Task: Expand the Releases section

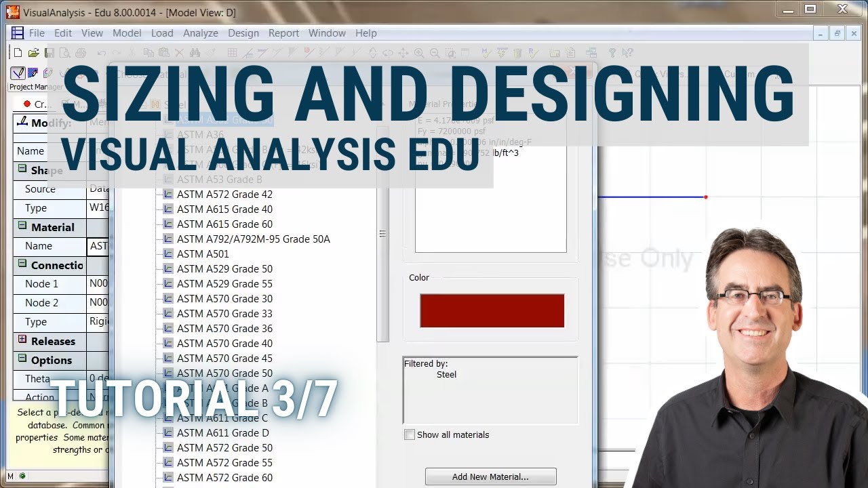Action: pyautogui.click(x=22, y=340)
